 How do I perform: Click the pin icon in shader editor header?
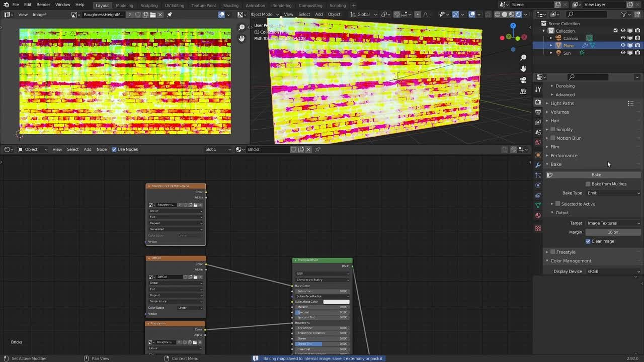click(318, 149)
